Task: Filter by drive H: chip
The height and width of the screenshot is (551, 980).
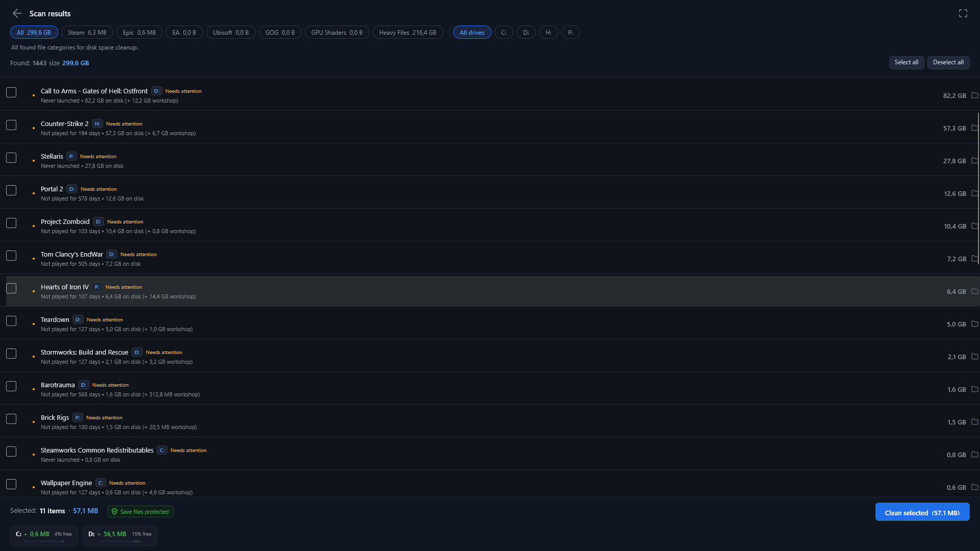Action: point(548,32)
